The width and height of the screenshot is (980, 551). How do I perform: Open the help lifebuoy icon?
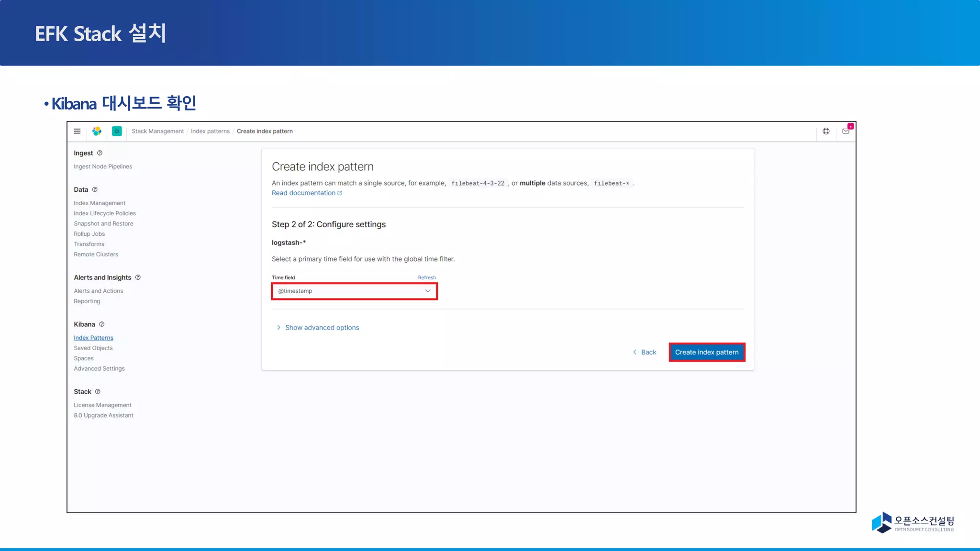826,131
